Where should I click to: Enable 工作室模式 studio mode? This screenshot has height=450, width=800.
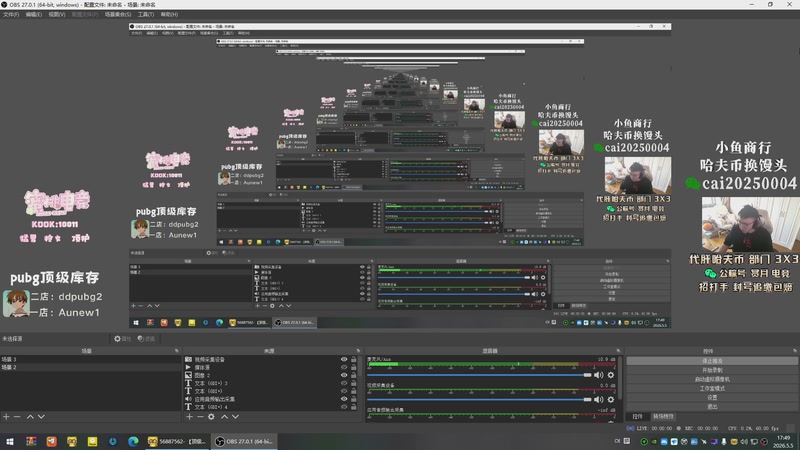click(712, 388)
